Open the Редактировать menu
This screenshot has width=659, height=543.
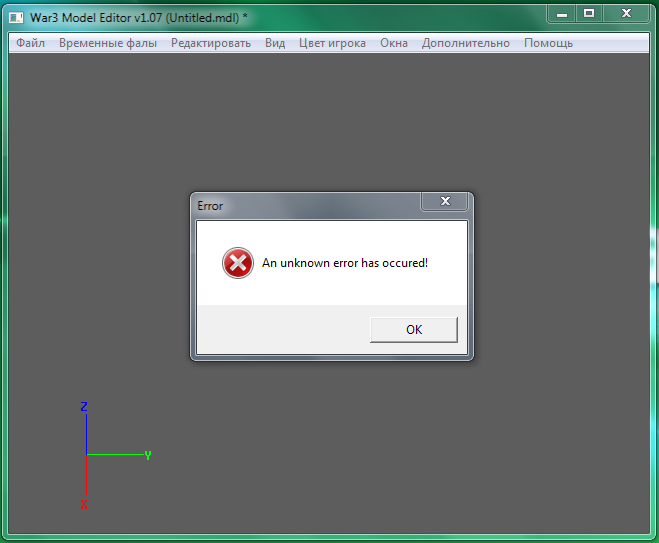click(211, 43)
